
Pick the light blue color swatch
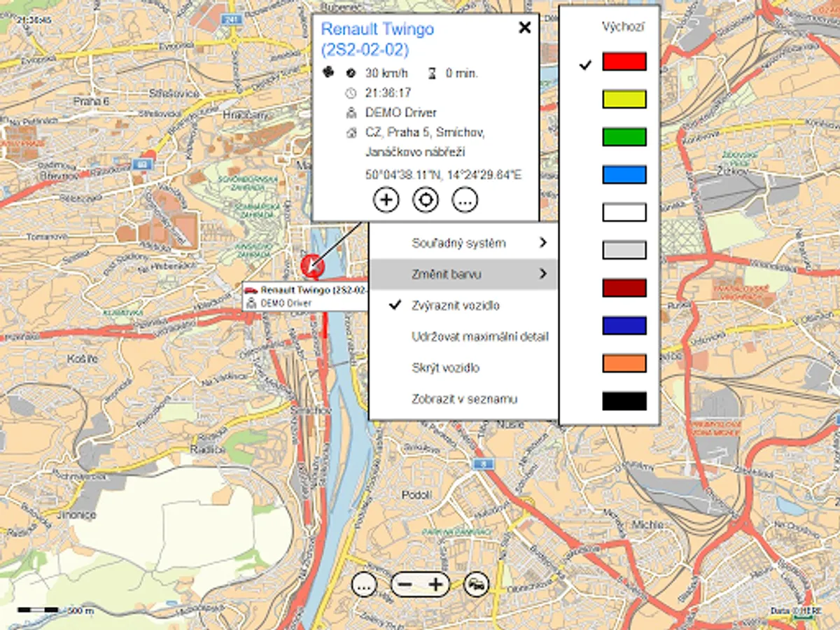624,175
